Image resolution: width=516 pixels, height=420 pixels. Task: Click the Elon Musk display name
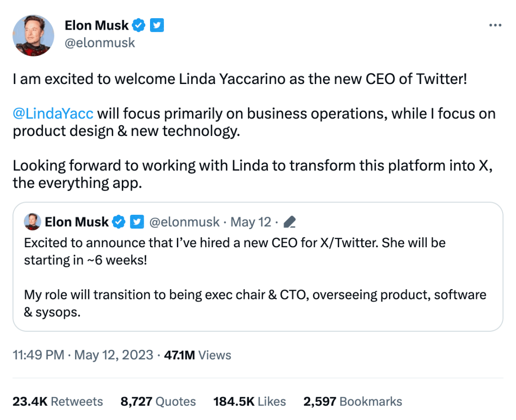tap(97, 25)
